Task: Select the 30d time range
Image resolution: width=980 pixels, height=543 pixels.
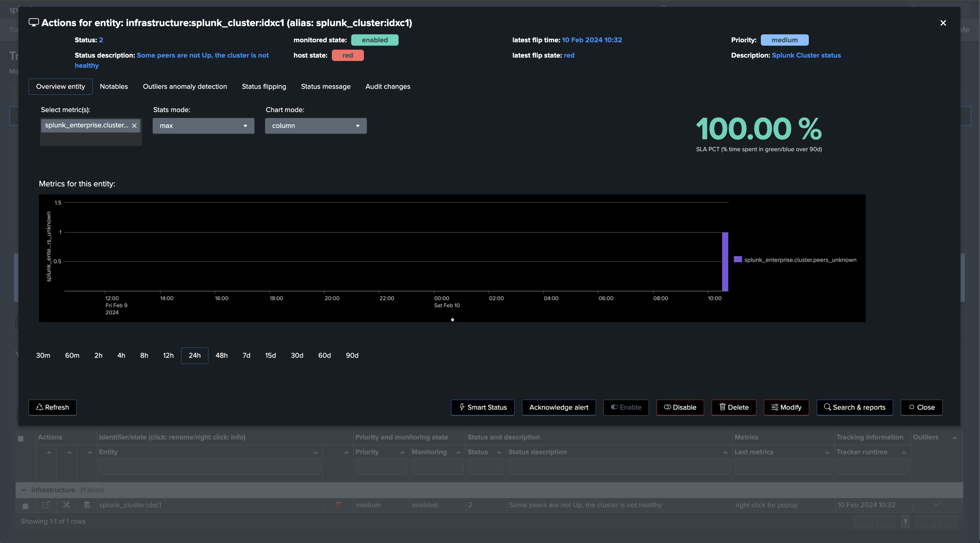Action: pos(297,355)
